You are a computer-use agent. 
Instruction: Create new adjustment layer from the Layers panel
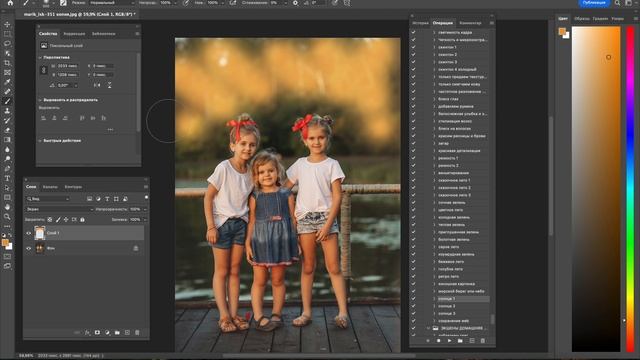pyautogui.click(x=107, y=333)
